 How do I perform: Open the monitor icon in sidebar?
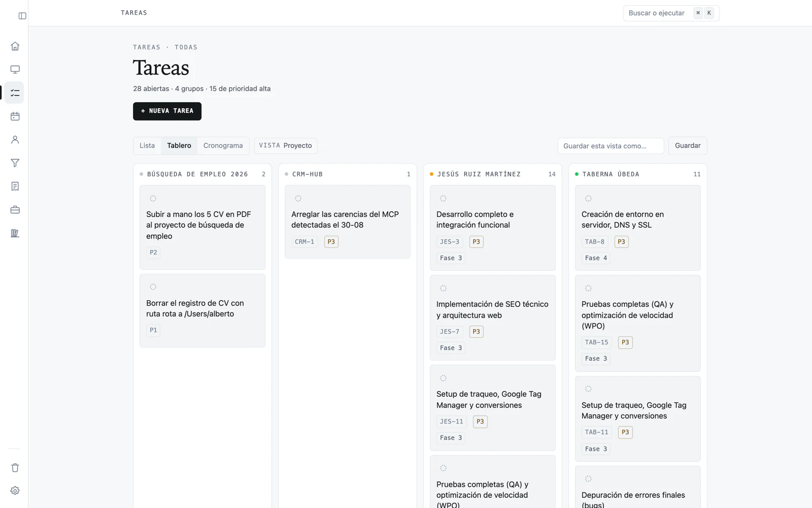pyautogui.click(x=15, y=70)
